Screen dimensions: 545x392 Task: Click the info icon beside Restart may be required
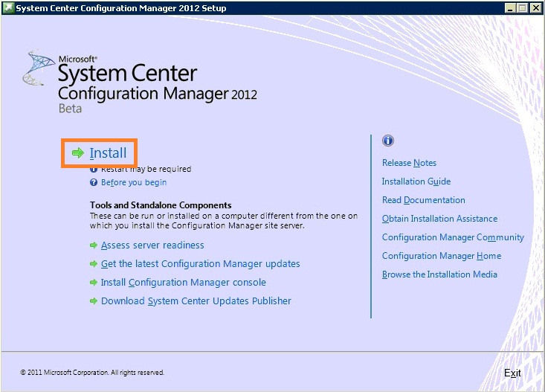pyautogui.click(x=94, y=170)
